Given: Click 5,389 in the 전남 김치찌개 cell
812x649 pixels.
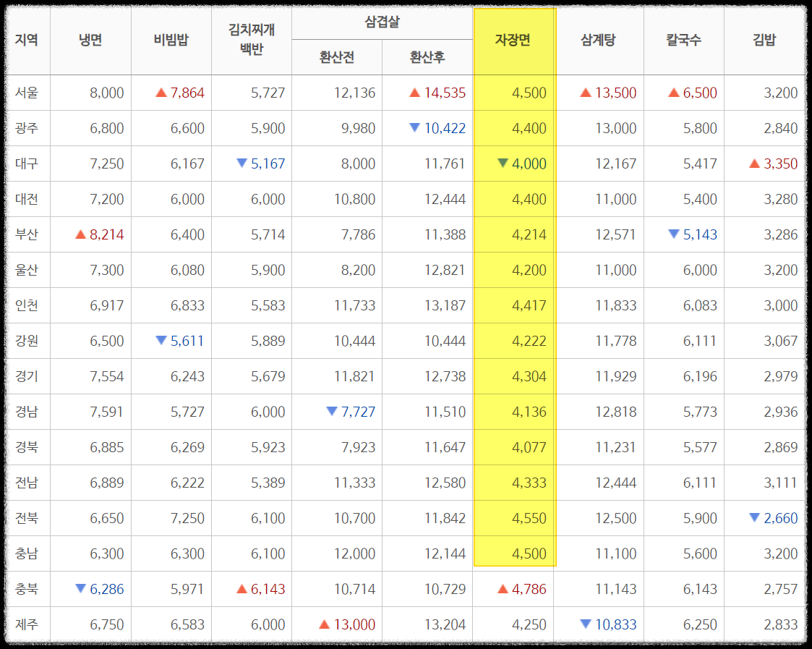Looking at the screenshot, I should click(x=268, y=483).
